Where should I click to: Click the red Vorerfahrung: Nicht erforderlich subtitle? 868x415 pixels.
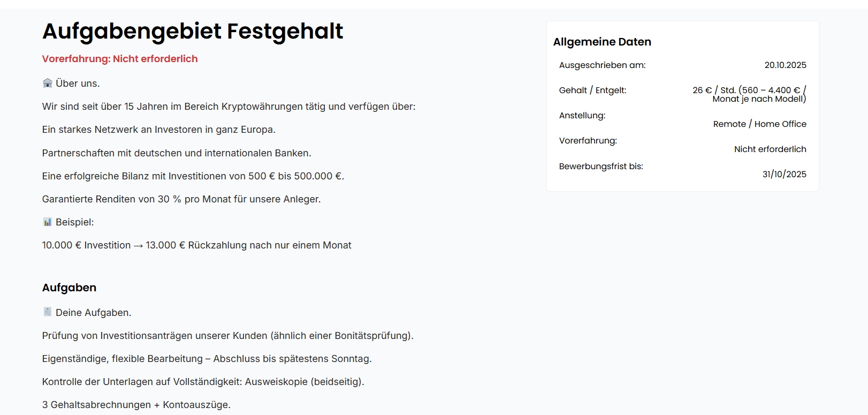pyautogui.click(x=120, y=59)
